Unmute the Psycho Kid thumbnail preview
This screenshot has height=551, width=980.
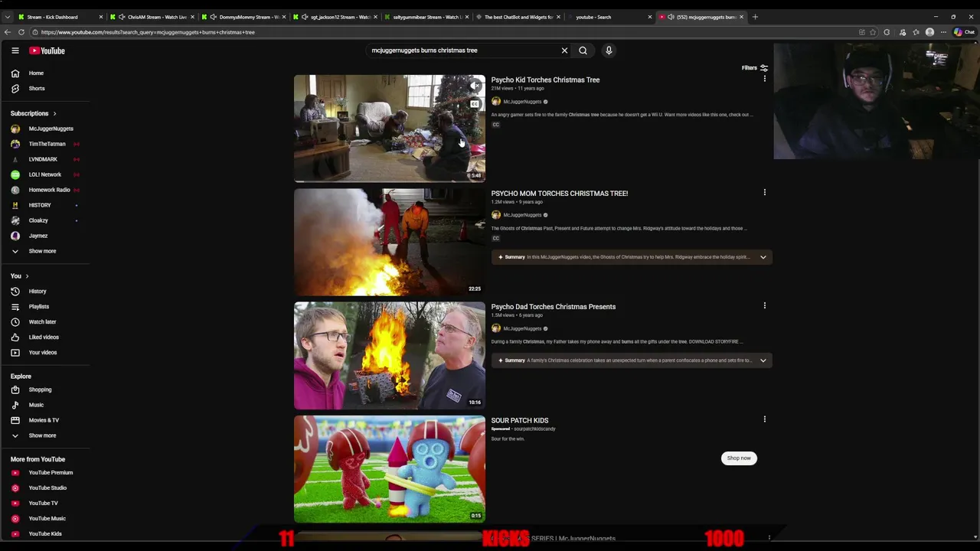click(475, 85)
